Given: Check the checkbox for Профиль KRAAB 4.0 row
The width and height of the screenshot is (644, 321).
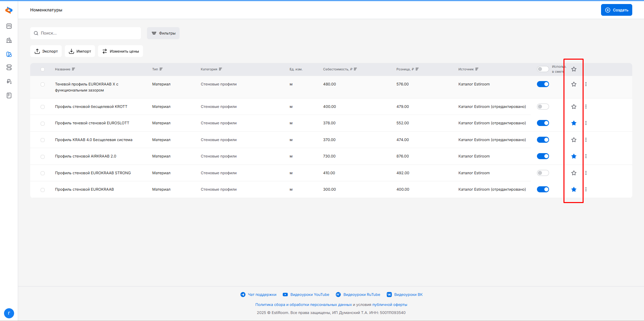Looking at the screenshot, I should coord(43,140).
